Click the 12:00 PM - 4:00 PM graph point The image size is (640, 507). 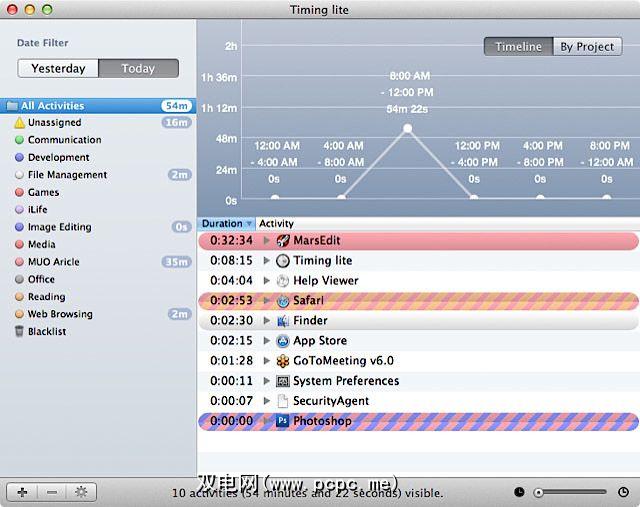point(473,198)
